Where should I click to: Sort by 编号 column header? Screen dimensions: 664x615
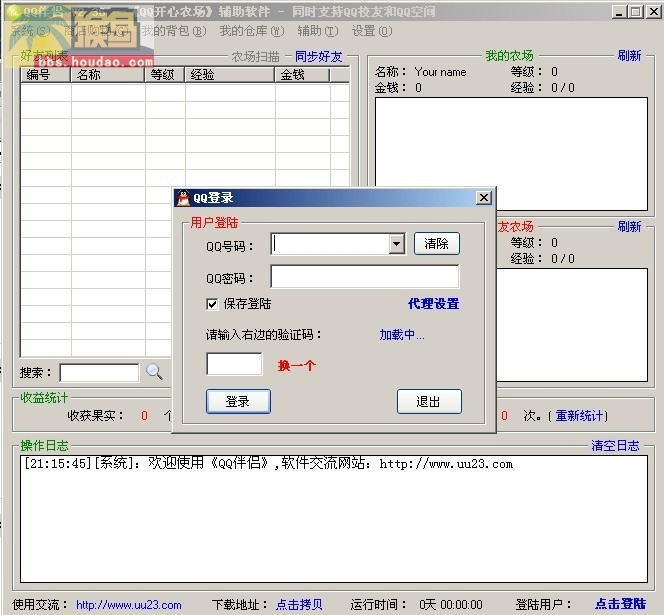[x=45, y=75]
